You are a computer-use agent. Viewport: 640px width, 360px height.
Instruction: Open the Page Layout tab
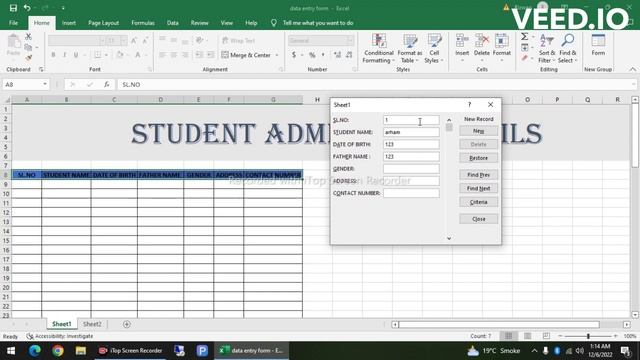coord(104,23)
